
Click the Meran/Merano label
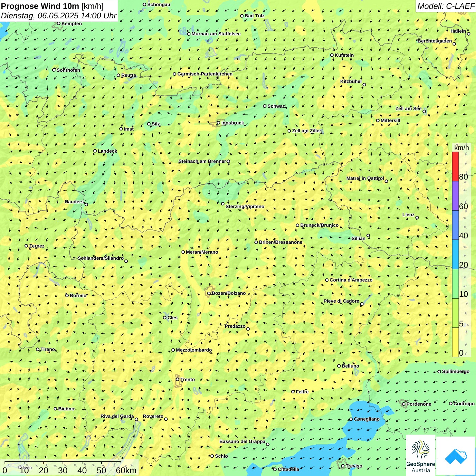[202, 252]
